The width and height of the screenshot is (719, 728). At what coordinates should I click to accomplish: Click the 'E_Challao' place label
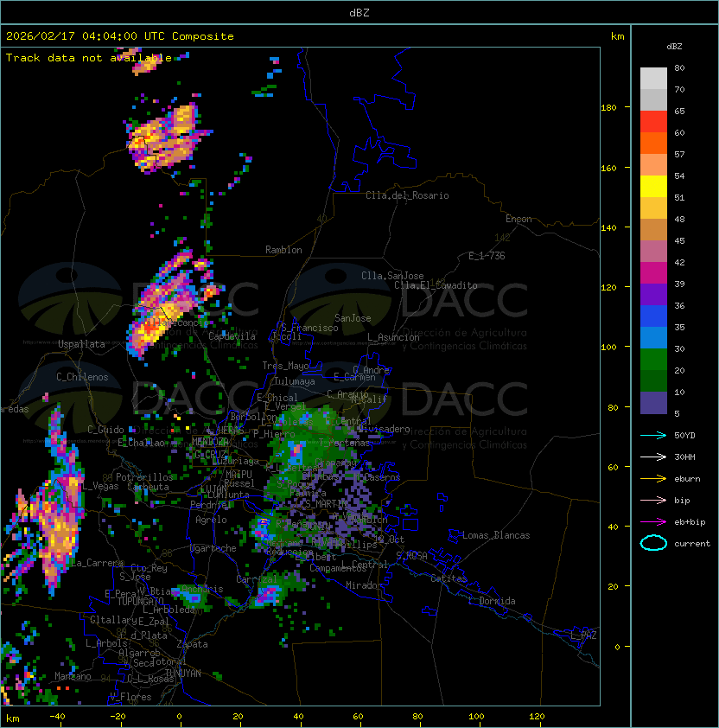[141, 443]
